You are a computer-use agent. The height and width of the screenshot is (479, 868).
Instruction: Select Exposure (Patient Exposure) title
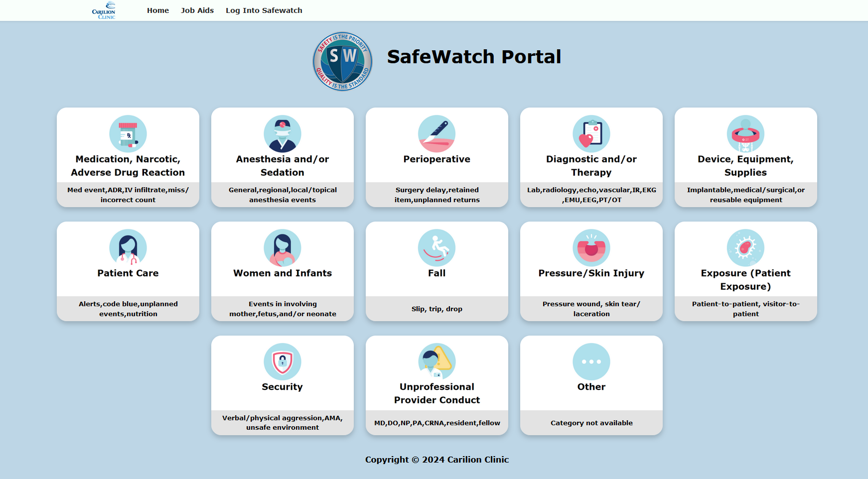[746, 280]
